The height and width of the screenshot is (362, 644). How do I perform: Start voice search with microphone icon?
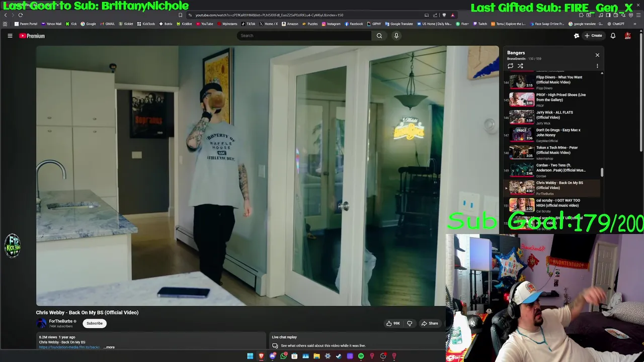click(396, 36)
